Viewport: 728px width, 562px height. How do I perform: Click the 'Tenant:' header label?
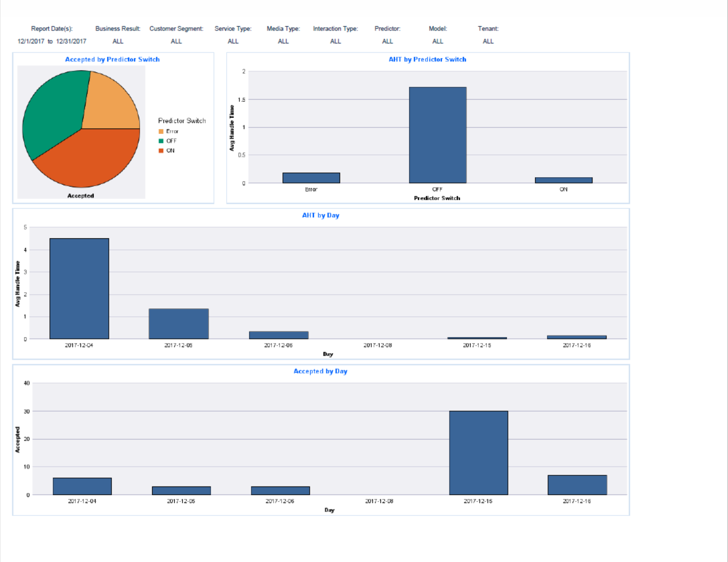(x=488, y=29)
